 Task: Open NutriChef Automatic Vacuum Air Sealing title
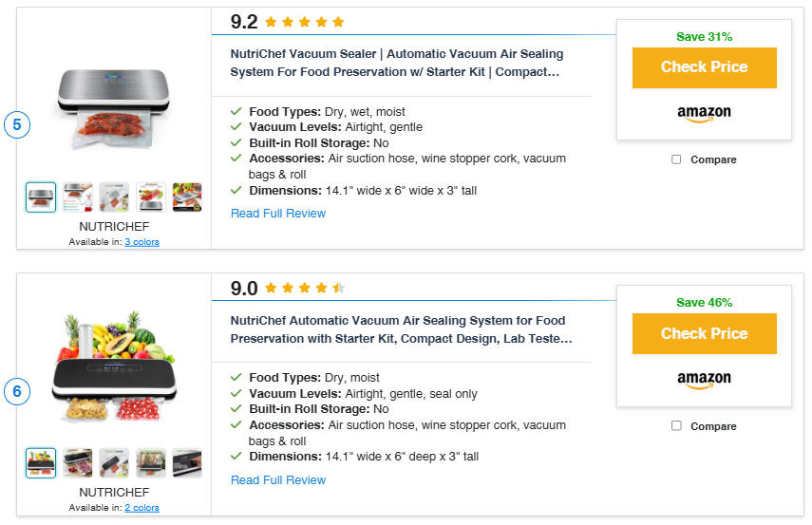[402, 329]
